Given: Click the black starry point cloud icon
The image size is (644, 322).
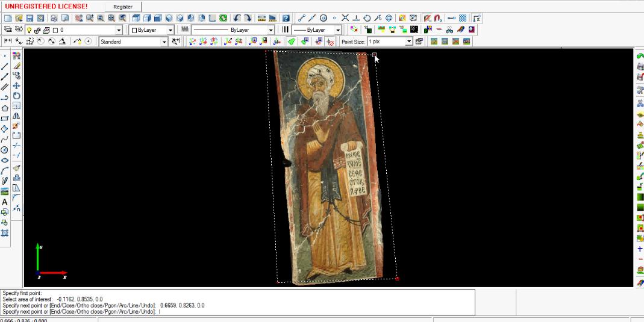Looking at the screenshot, I should 414,29.
